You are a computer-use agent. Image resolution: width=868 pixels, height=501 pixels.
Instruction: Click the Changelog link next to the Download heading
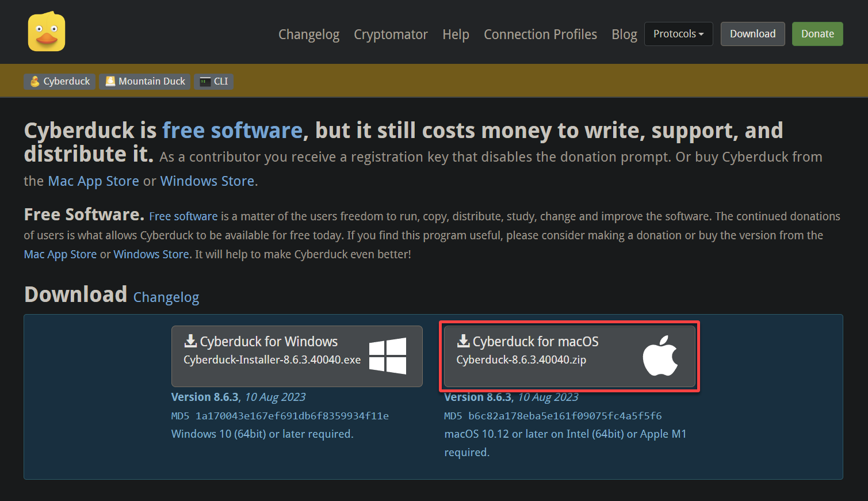tap(166, 297)
